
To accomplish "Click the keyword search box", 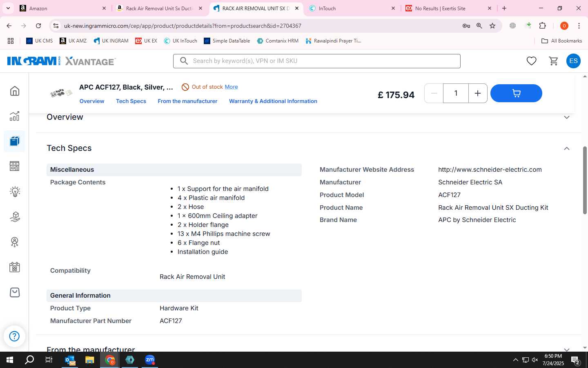I will coord(316,61).
